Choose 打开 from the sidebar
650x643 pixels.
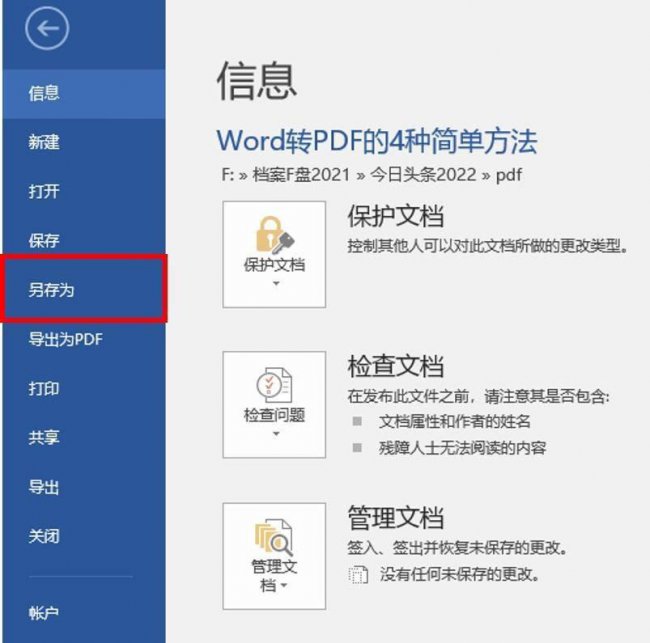[x=84, y=192]
